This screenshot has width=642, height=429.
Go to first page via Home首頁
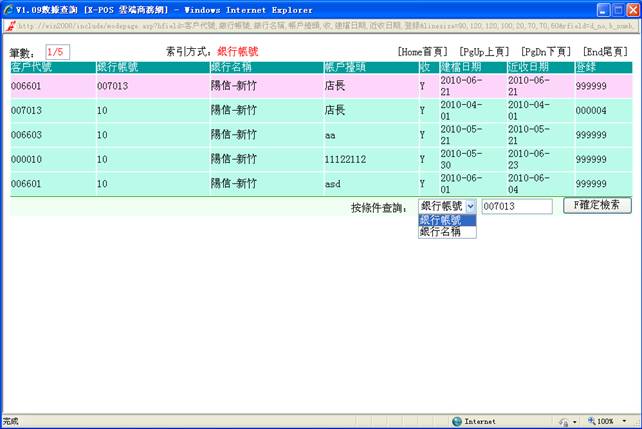click(x=423, y=51)
